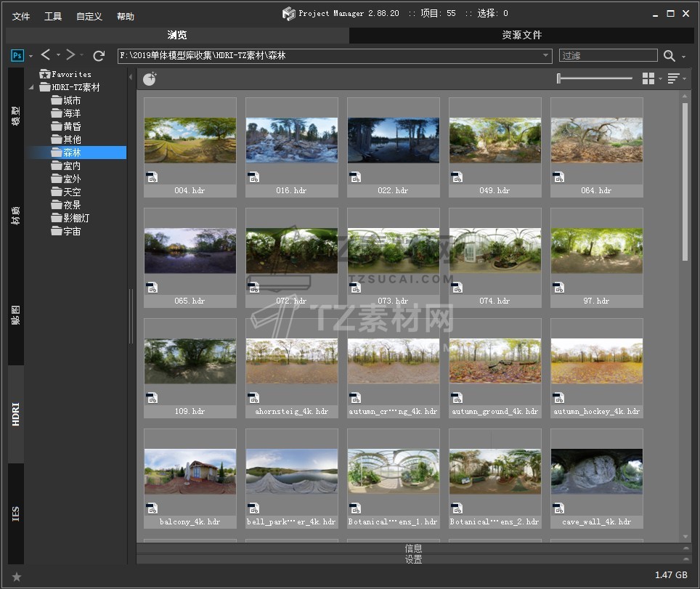Expand the 设置 panel
Screen dimensions: 700x589
[413, 559]
